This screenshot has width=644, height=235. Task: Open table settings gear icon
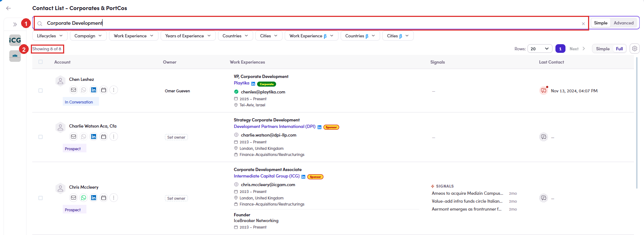635,49
